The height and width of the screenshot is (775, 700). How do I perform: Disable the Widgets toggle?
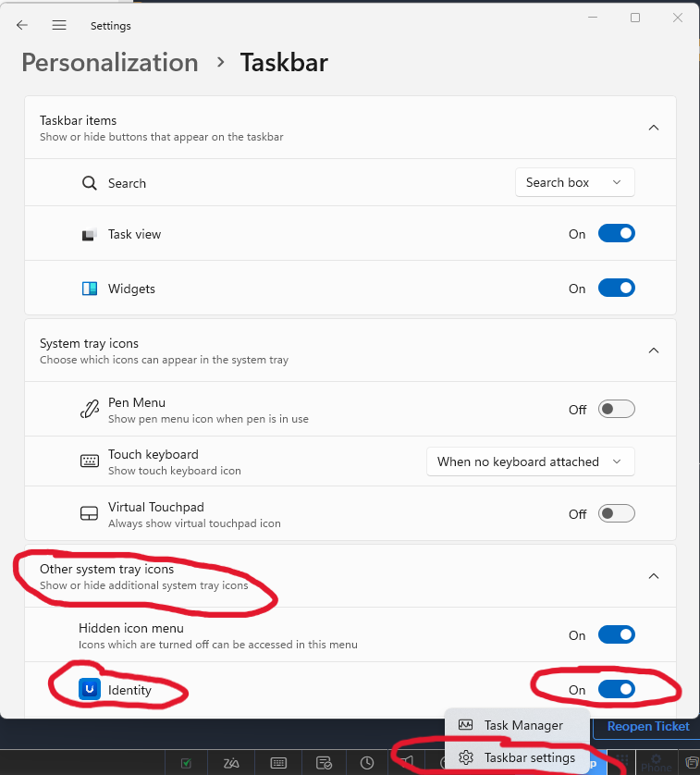(x=616, y=289)
